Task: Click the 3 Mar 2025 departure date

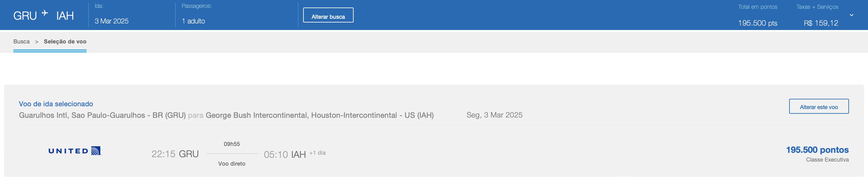Action: 112,21
